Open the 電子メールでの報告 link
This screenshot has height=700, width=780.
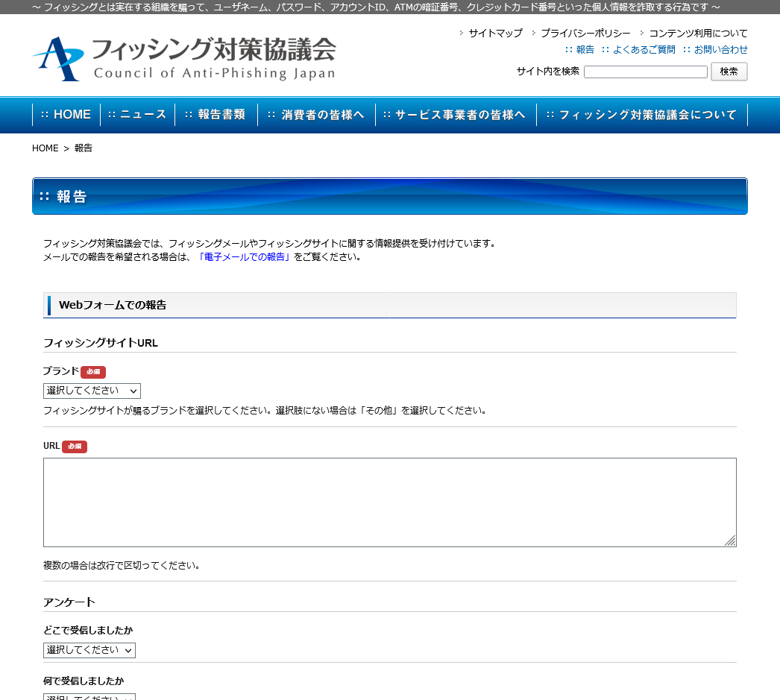coord(245,257)
